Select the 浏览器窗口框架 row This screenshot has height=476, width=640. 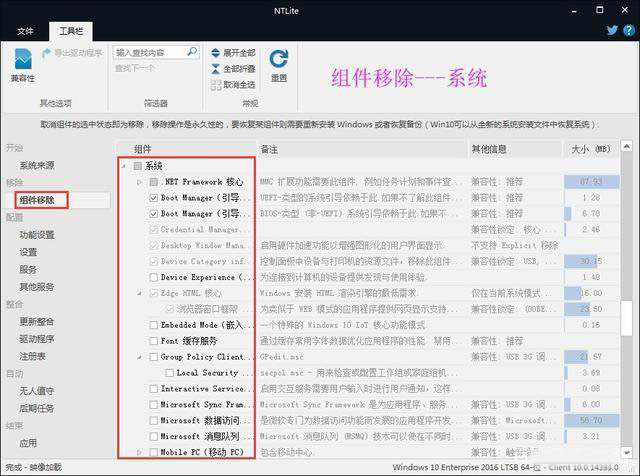[368, 309]
